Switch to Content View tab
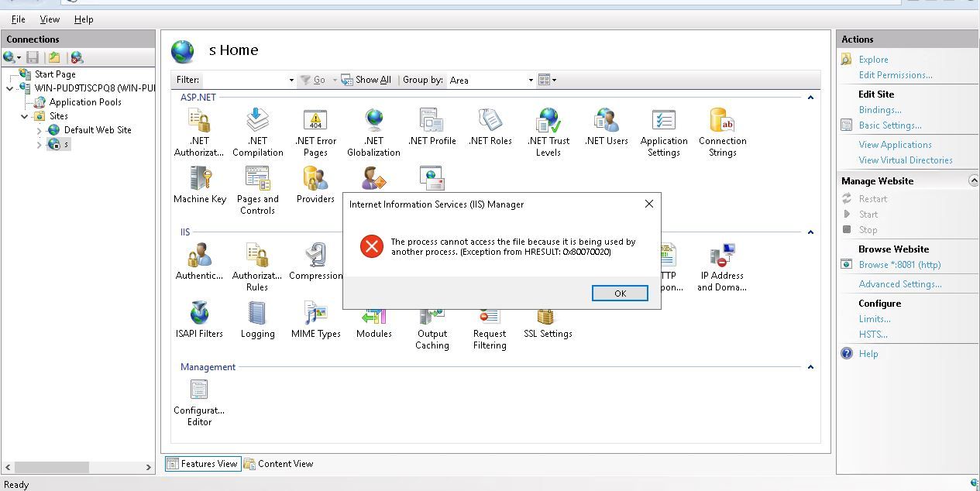Screen dimensions: 980x491 (x=279, y=464)
